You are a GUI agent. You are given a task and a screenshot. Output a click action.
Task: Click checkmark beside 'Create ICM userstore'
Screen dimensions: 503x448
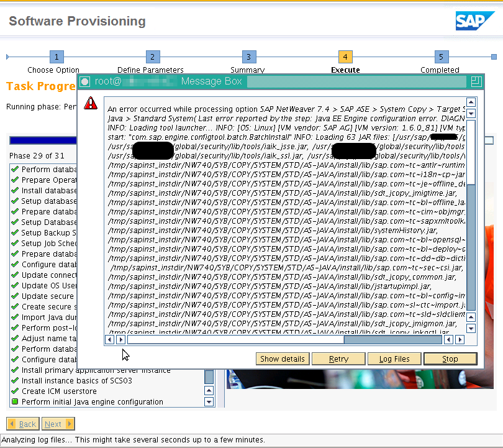click(x=15, y=391)
